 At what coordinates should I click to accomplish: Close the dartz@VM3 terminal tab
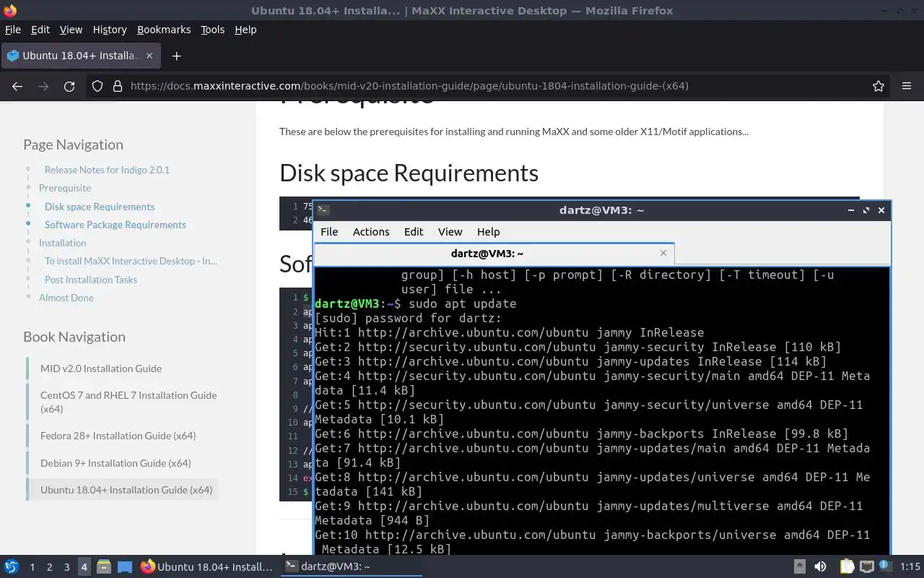pyautogui.click(x=663, y=253)
